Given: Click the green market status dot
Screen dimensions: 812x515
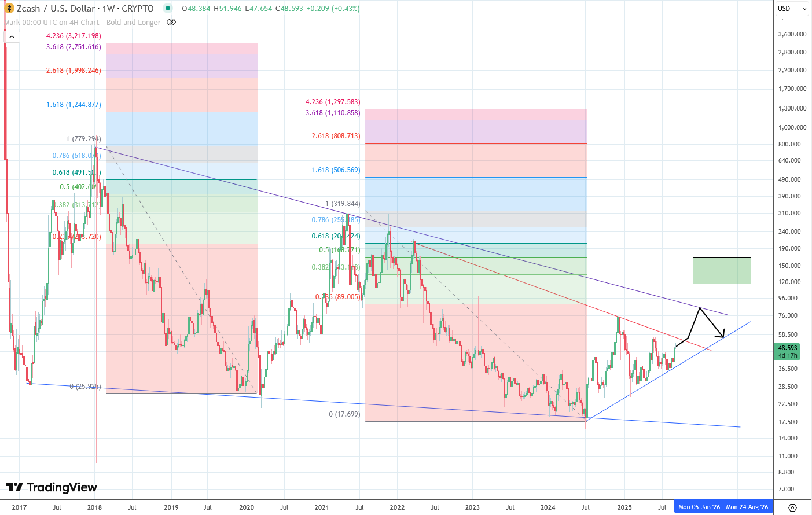Looking at the screenshot, I should coord(168,9).
